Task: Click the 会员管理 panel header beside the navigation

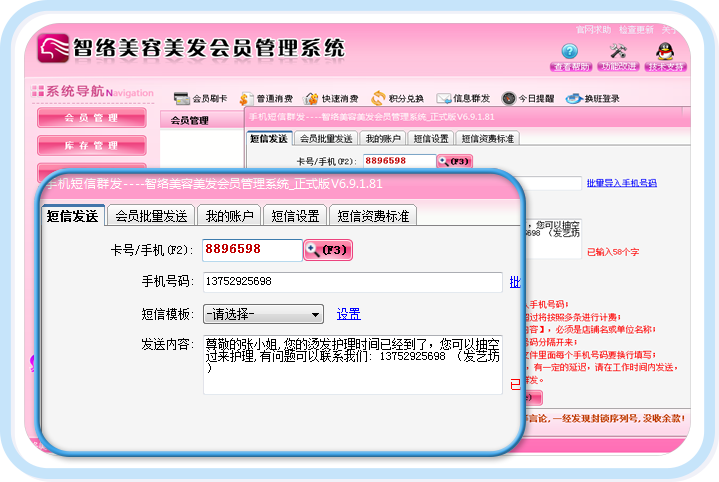Action: (202, 120)
